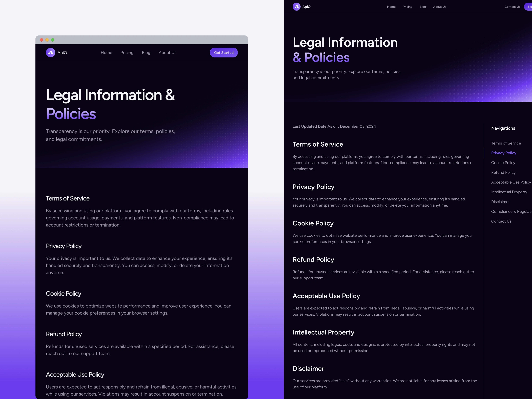Click the Cookie Policy heading in left mockup

click(x=63, y=293)
